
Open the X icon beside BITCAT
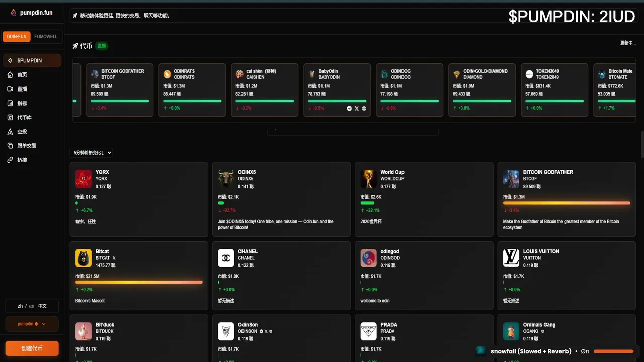click(x=114, y=258)
